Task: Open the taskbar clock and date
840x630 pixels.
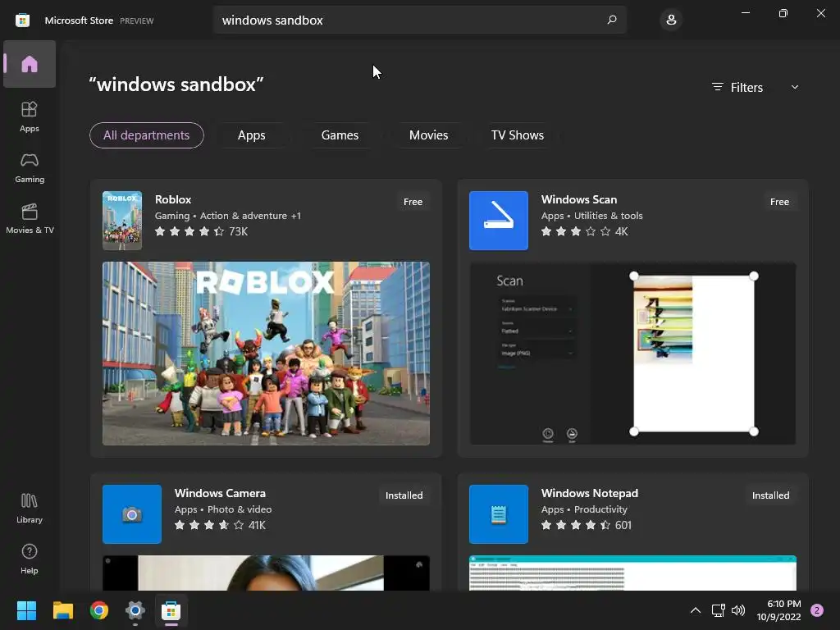Action: (778, 610)
